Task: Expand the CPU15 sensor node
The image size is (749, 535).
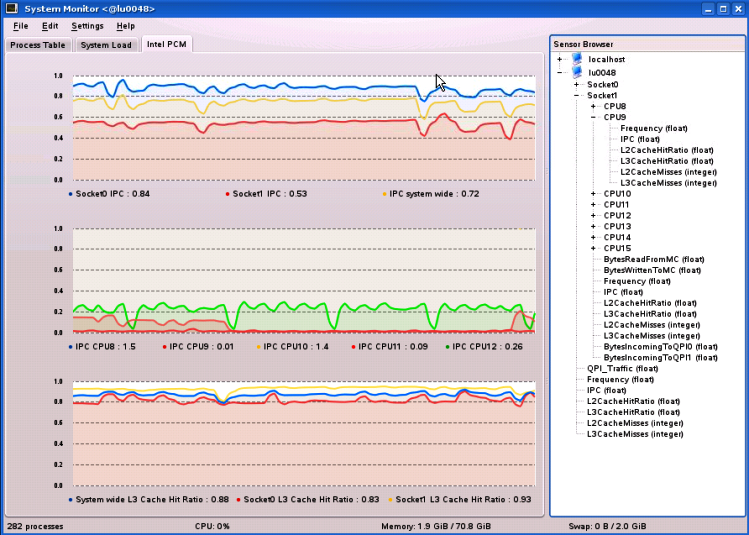Action: pyautogui.click(x=593, y=248)
